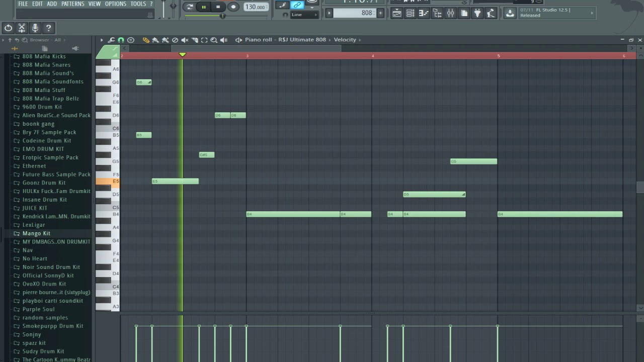Viewport: 644px width, 362px height.
Task: Open the PATTERNS menu
Action: coord(73,4)
